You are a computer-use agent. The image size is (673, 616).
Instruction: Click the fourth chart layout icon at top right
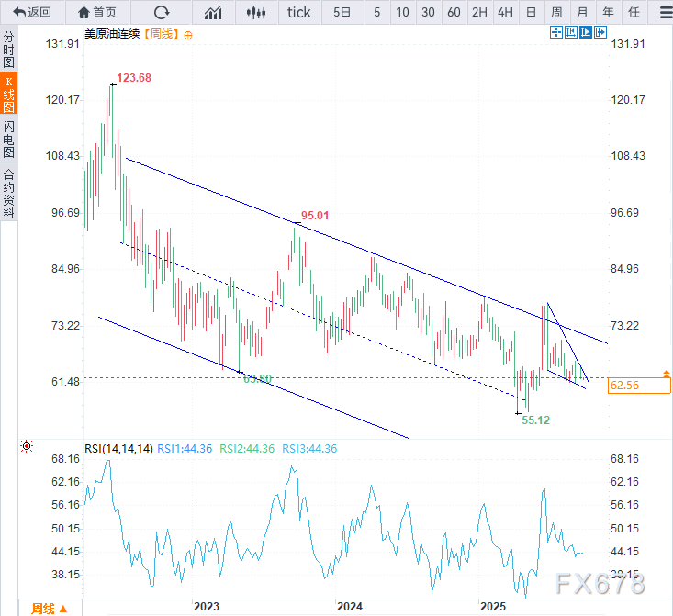point(600,33)
